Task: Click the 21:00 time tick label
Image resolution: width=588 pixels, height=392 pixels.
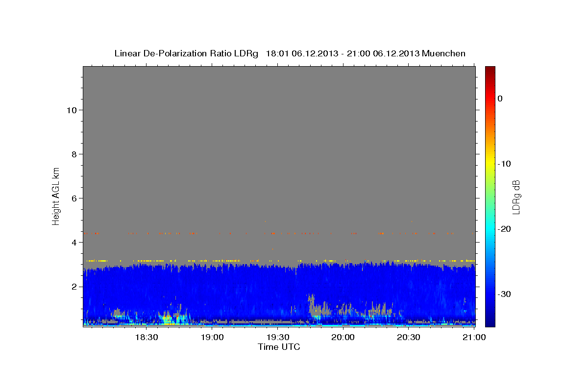Action: 474,337
